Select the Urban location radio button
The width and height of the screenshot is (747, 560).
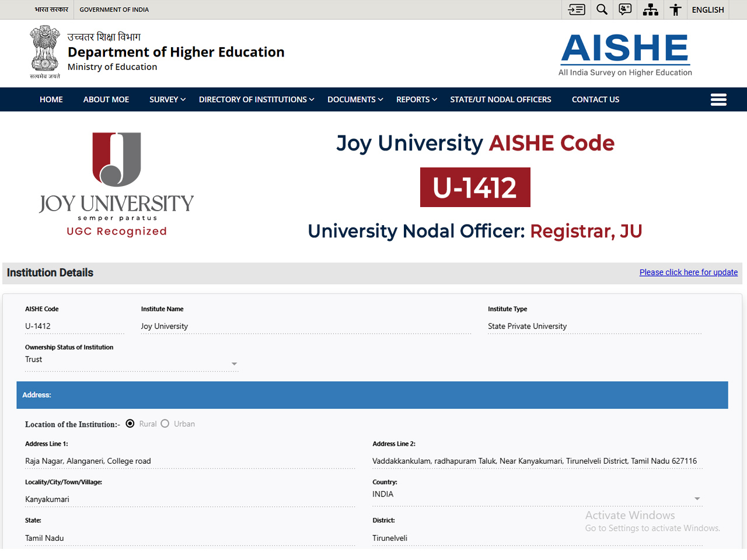click(x=165, y=423)
